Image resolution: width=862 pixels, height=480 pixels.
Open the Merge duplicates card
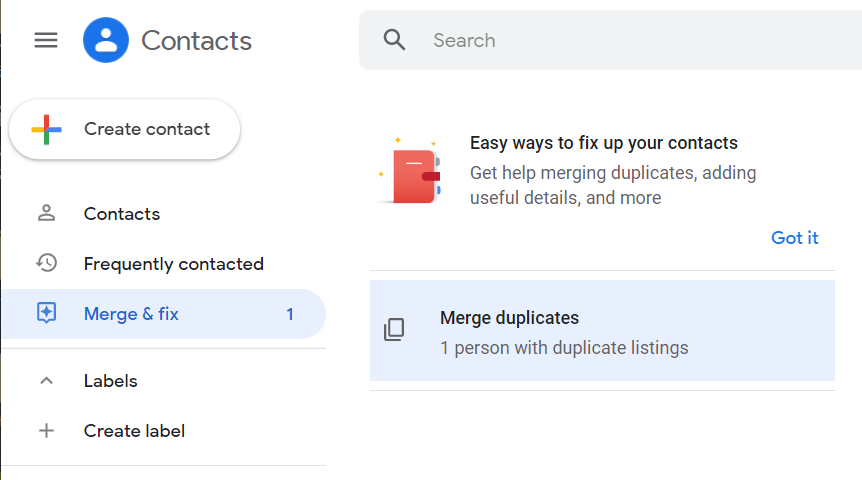tap(602, 330)
